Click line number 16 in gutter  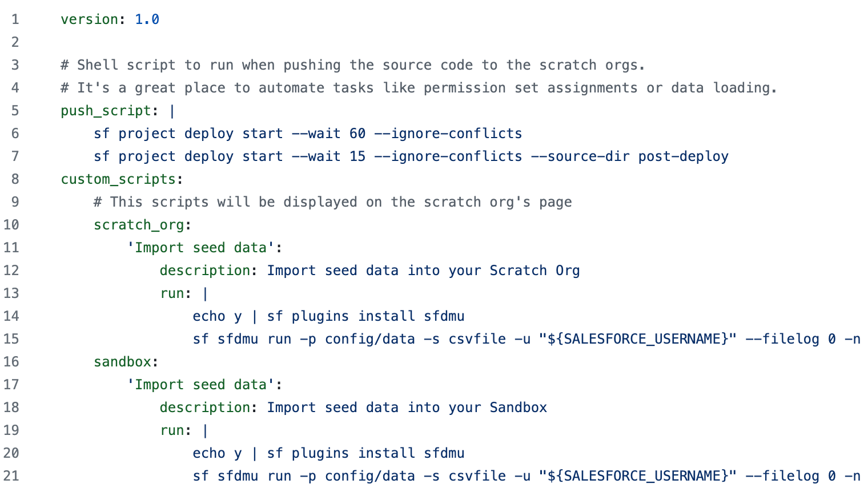click(11, 362)
